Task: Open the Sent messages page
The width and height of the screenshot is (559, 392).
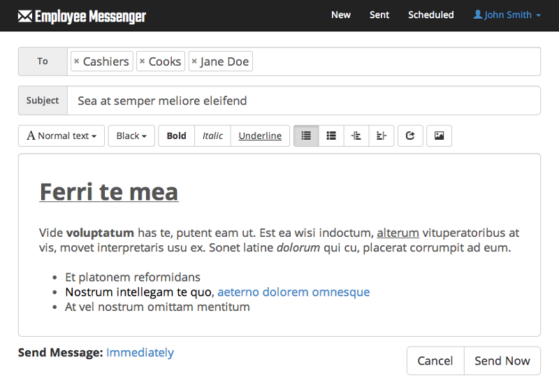Action: click(379, 15)
